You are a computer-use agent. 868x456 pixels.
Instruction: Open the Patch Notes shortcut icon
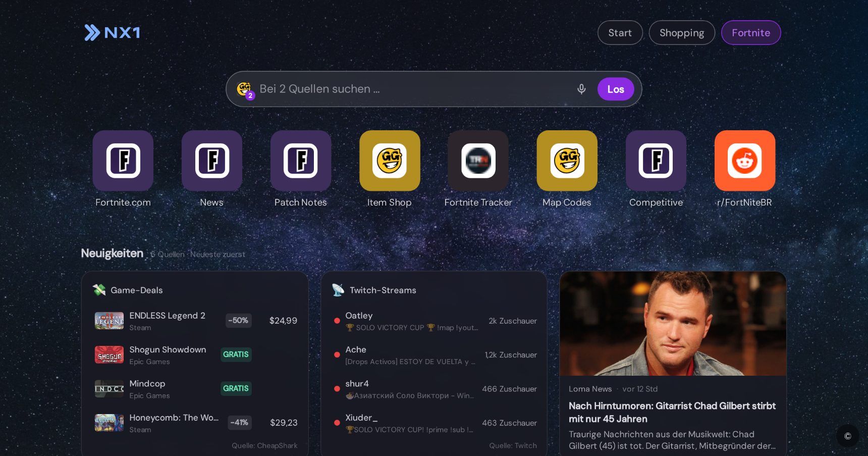point(301,161)
